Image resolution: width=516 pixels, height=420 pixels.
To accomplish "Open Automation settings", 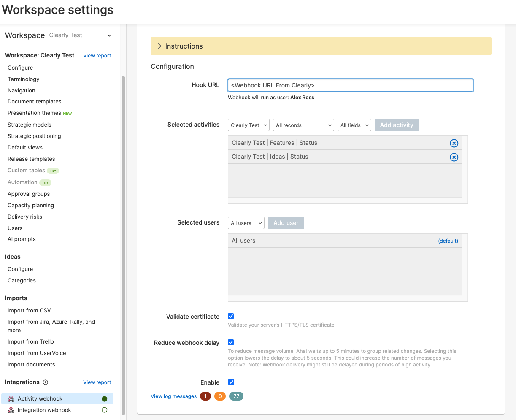I will pos(22,182).
